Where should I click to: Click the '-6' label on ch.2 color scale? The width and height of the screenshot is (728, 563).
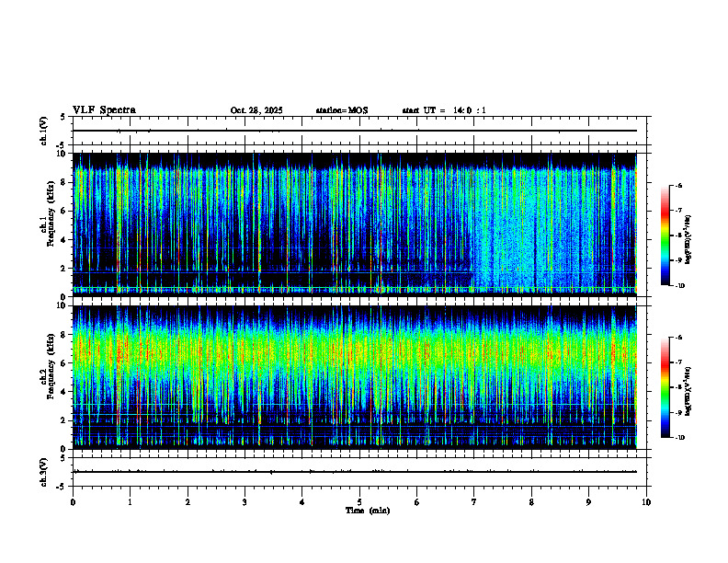point(678,338)
